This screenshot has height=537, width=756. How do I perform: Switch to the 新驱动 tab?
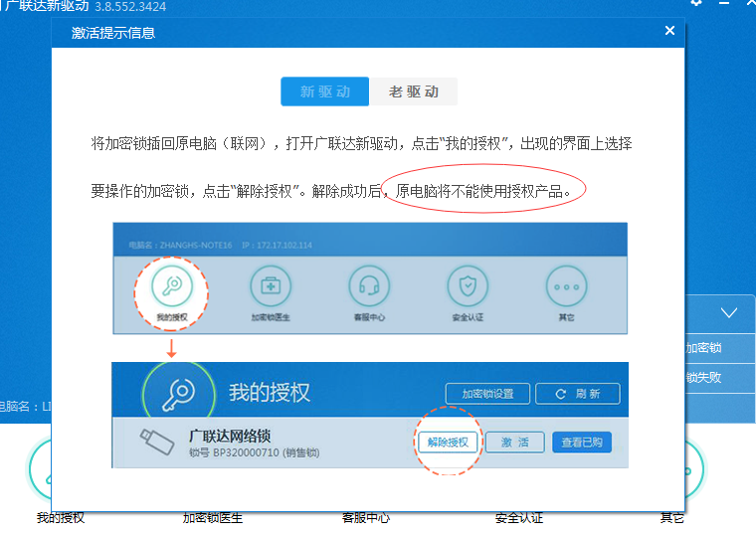325,91
